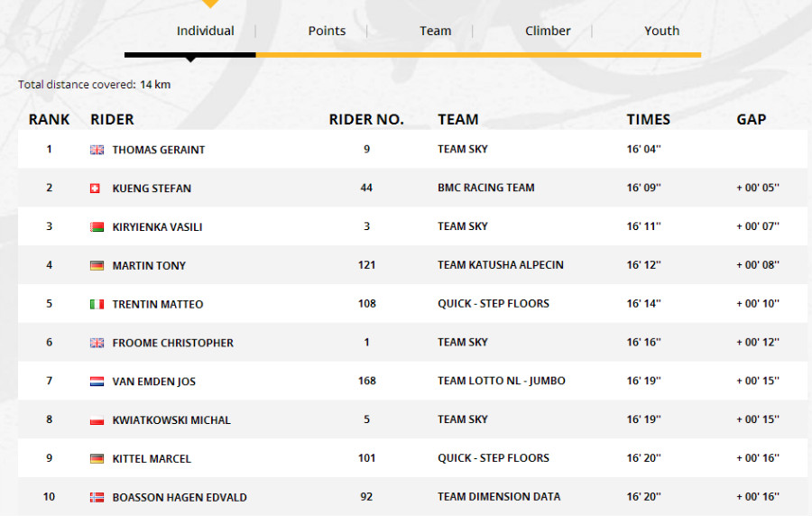Viewport: 812px width, 516px height.
Task: Click TEAM LOTTO NL - JUMBO team name
Action: click(502, 381)
